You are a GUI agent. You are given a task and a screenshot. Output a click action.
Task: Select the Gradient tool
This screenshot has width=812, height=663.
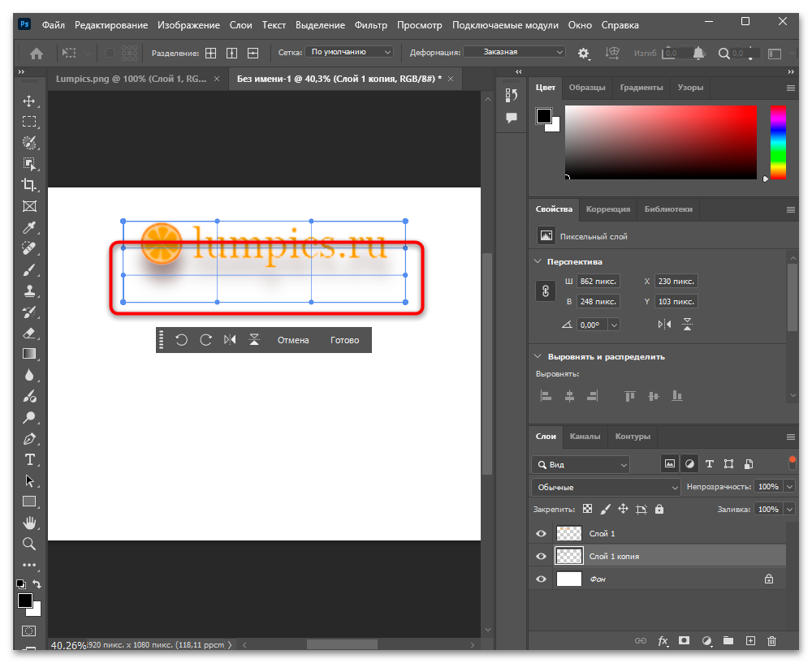point(29,354)
